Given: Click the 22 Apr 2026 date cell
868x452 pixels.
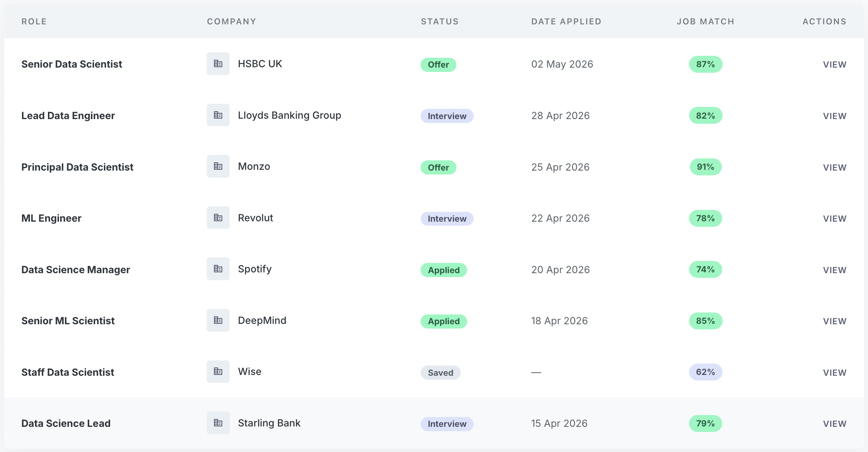Looking at the screenshot, I should (x=561, y=218).
